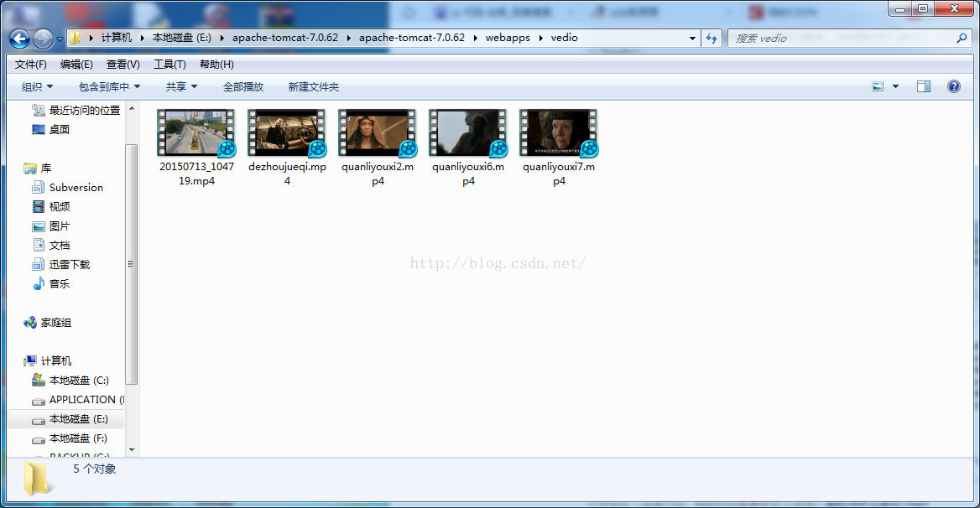The width and height of the screenshot is (980, 508).
Task: Select the Subversion library
Action: [x=67, y=187]
